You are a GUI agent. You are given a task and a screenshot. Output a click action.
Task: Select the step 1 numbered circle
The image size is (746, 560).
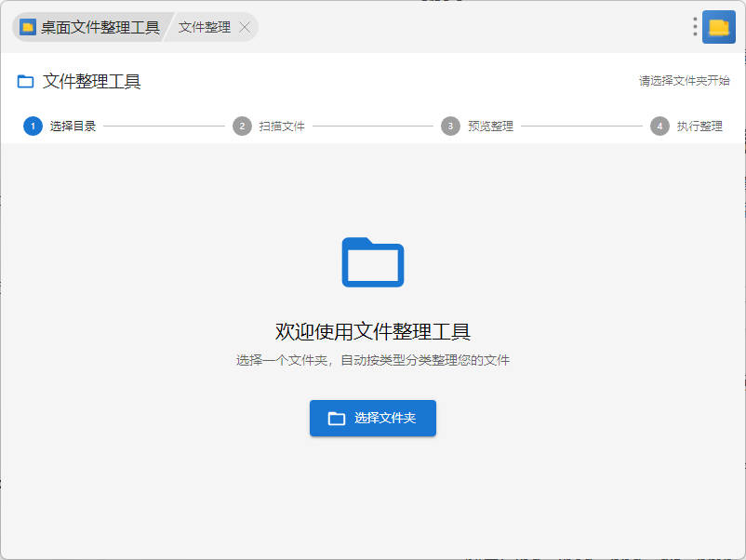click(33, 127)
